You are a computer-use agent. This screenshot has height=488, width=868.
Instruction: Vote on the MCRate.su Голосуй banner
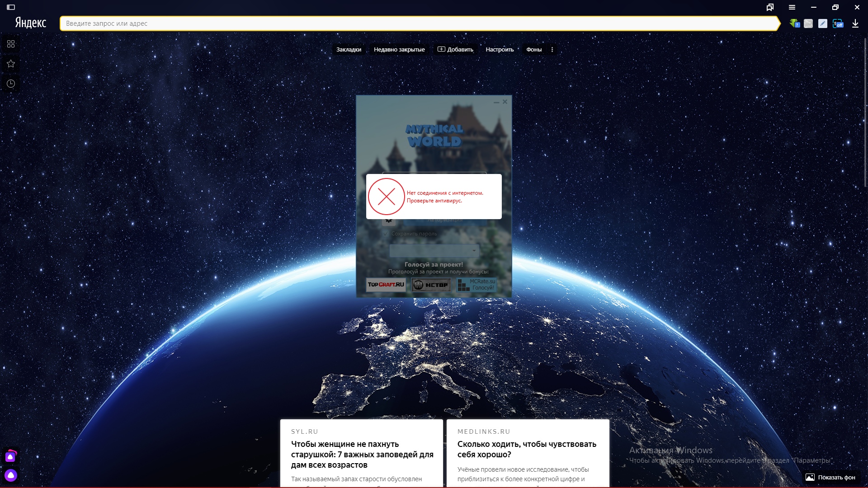476,285
